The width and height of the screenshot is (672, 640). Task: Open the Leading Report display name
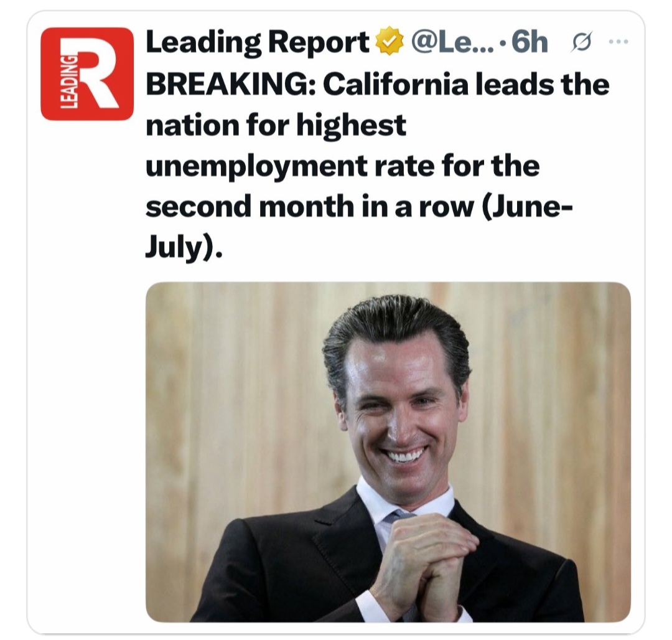pos(258,42)
